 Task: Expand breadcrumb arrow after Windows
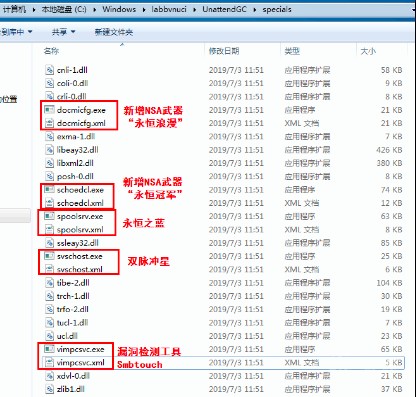tap(144, 9)
